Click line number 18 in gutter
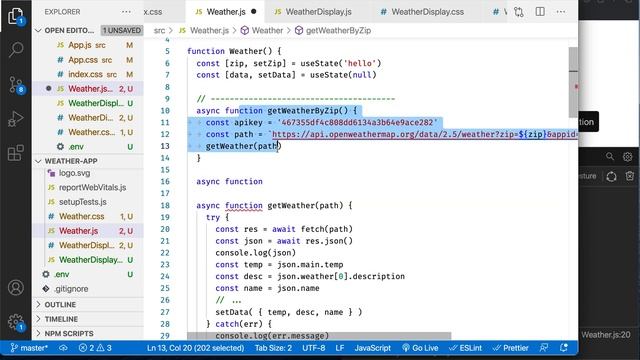The height and width of the screenshot is (360, 640). coord(165,205)
